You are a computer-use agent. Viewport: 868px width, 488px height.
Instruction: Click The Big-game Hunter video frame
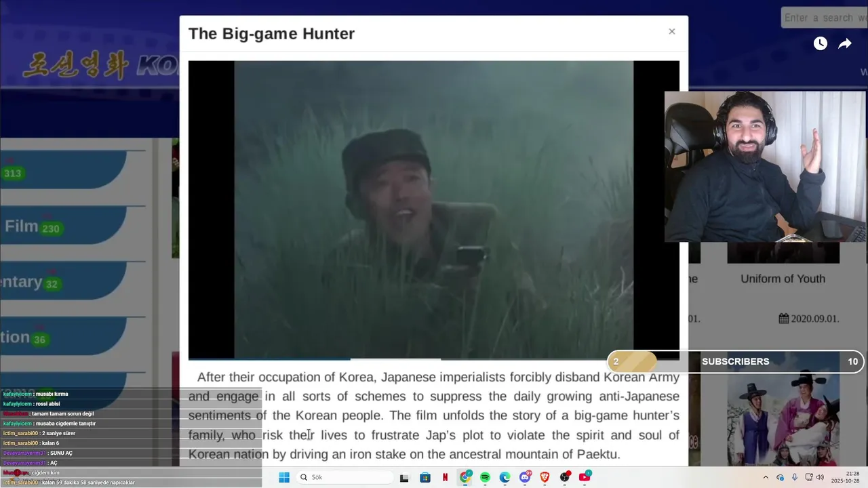click(x=434, y=209)
